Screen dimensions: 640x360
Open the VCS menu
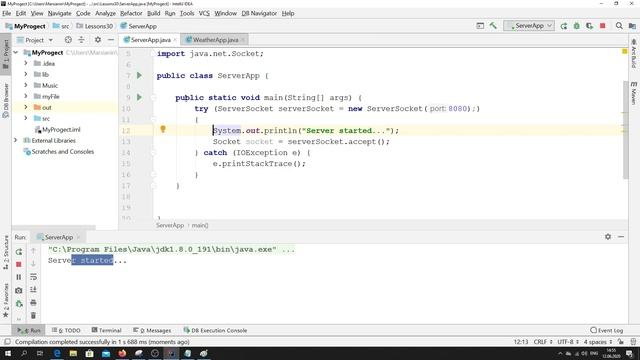click(204, 13)
